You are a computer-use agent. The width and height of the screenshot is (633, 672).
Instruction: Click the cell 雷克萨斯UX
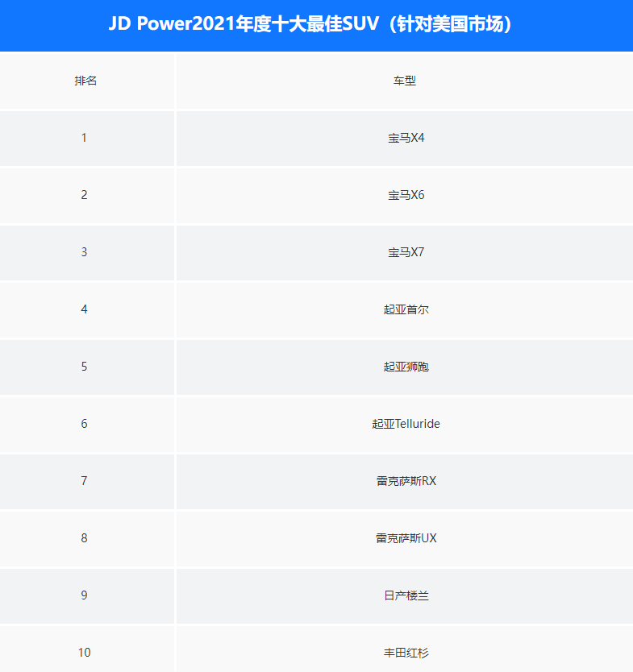pos(406,538)
